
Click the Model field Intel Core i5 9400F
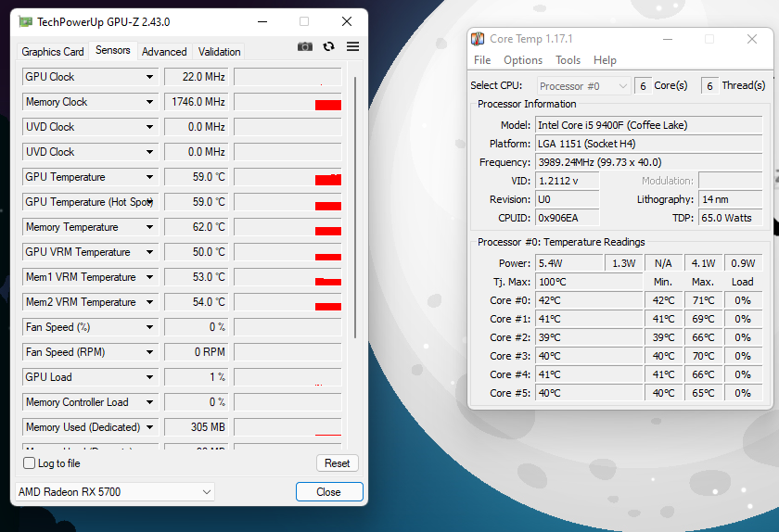point(649,125)
